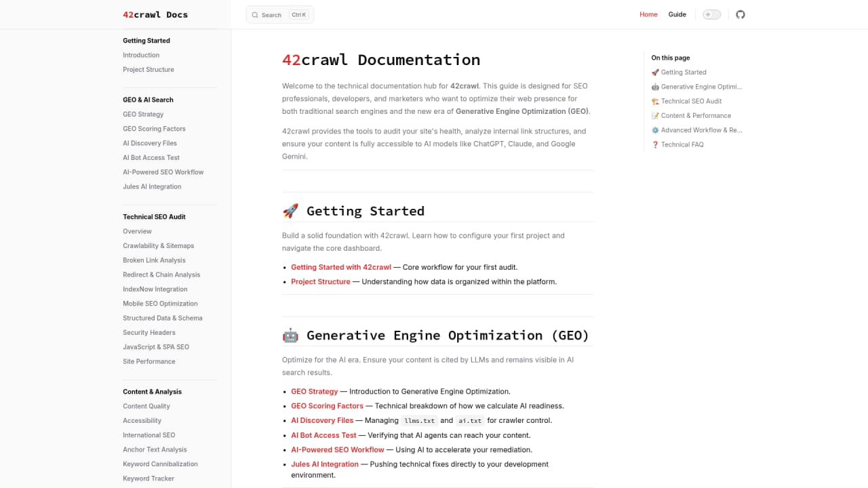Viewport: 868px width, 488px height.
Task: Open the Search box
Action: [x=280, y=15]
